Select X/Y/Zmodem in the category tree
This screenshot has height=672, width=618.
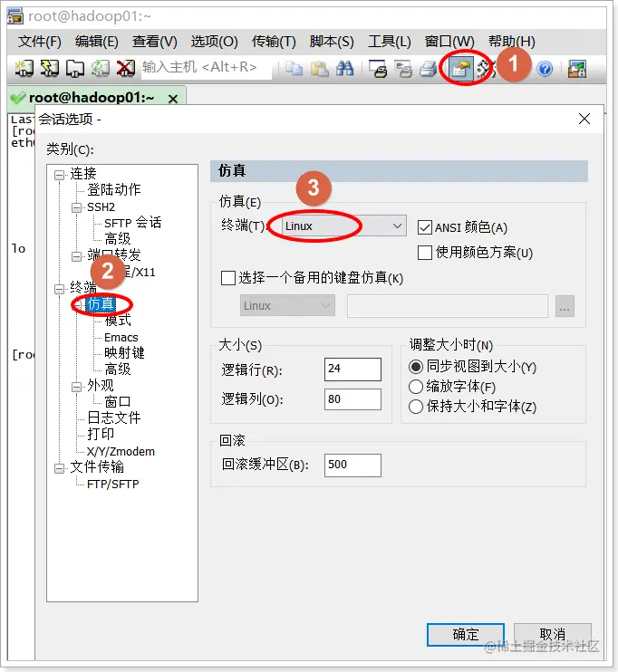121,451
